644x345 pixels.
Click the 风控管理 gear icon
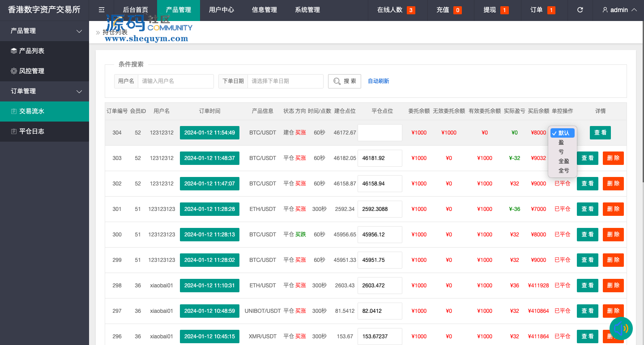[14, 71]
